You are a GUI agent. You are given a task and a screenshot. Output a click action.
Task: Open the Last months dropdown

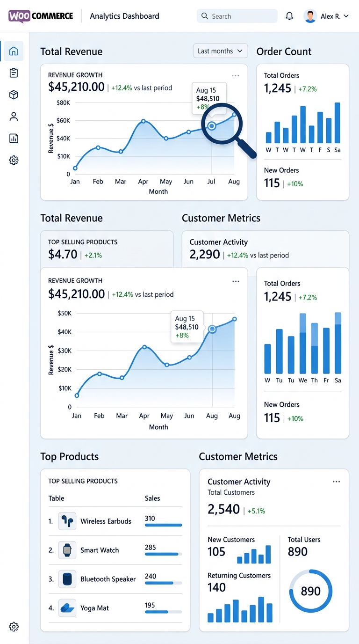220,51
